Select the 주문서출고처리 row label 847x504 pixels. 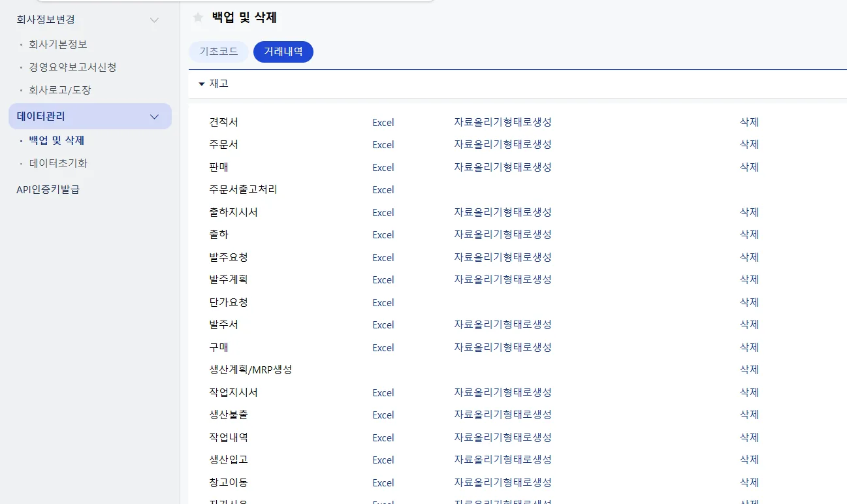[243, 189]
